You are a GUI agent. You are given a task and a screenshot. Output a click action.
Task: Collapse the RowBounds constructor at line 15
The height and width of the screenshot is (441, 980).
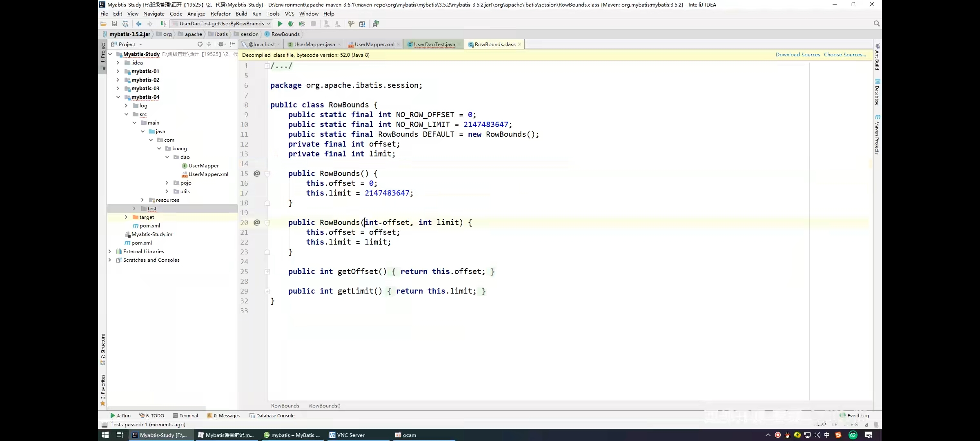click(x=267, y=174)
